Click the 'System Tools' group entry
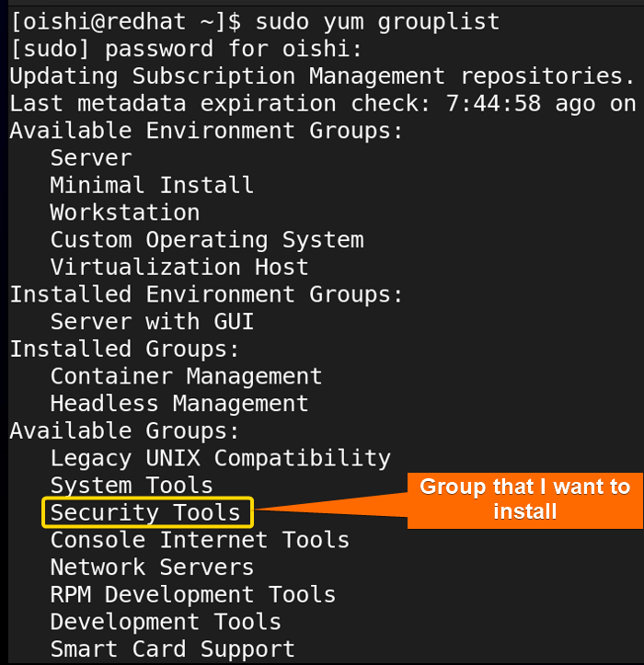 (132, 485)
